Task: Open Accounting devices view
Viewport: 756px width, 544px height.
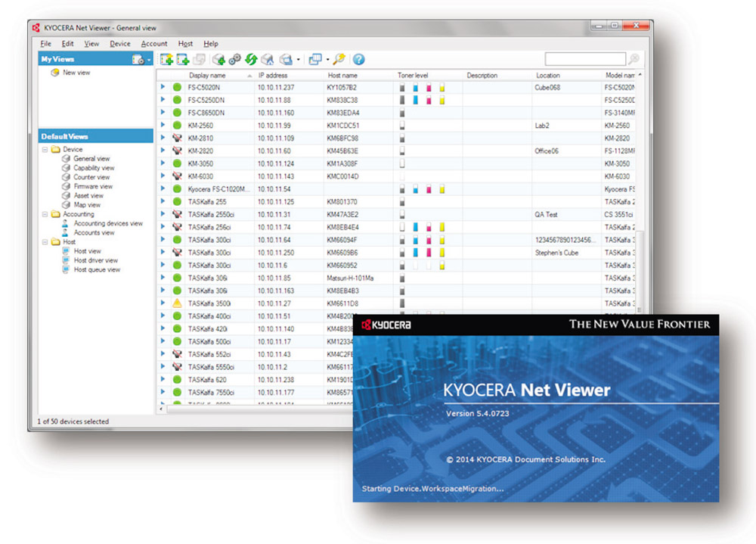Action: click(x=108, y=223)
